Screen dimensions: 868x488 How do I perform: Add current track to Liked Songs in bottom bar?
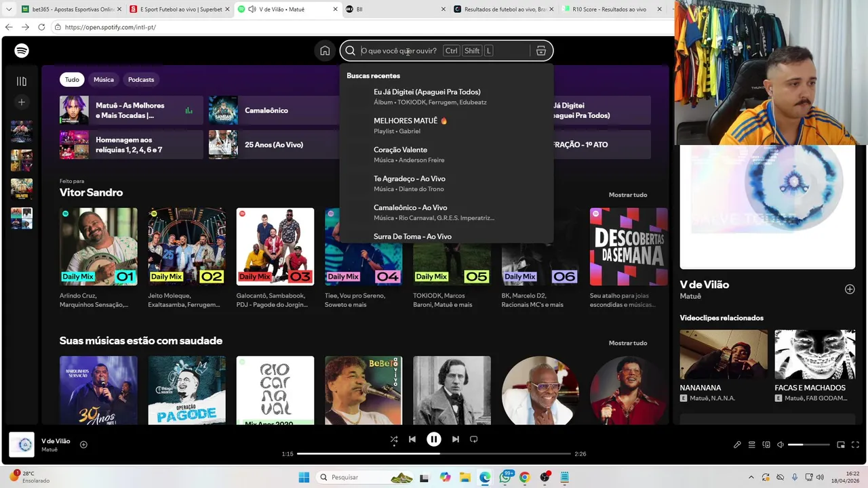tap(83, 445)
